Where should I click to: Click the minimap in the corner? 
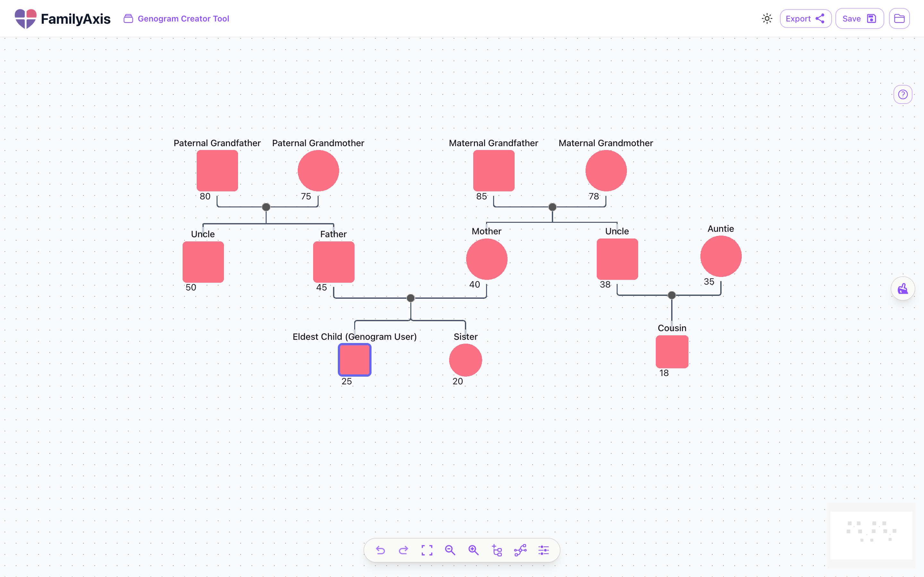tap(871, 535)
